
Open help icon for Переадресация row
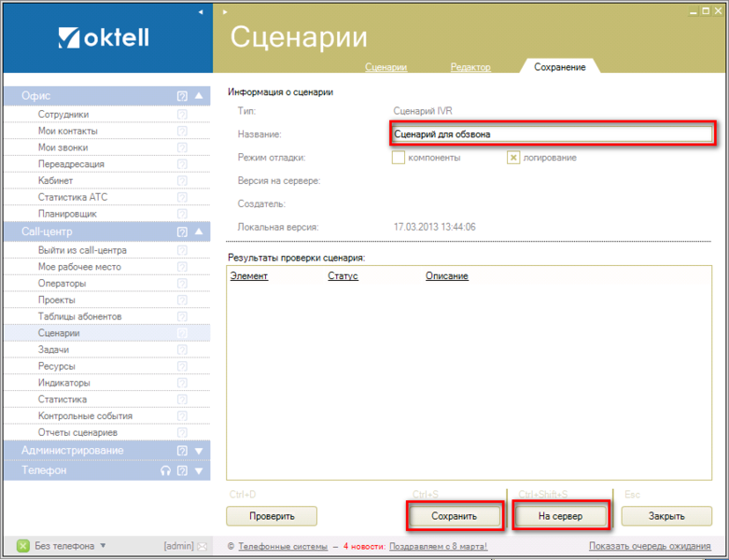click(x=182, y=164)
